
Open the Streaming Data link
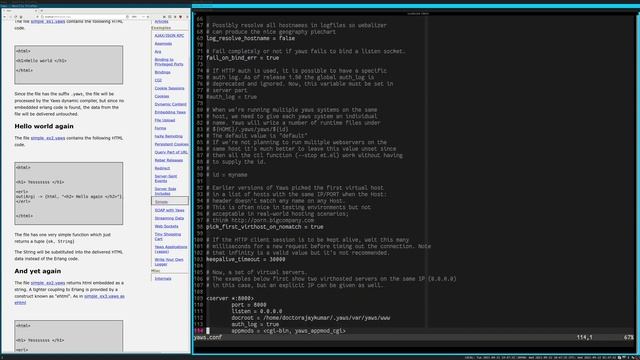[169, 218]
